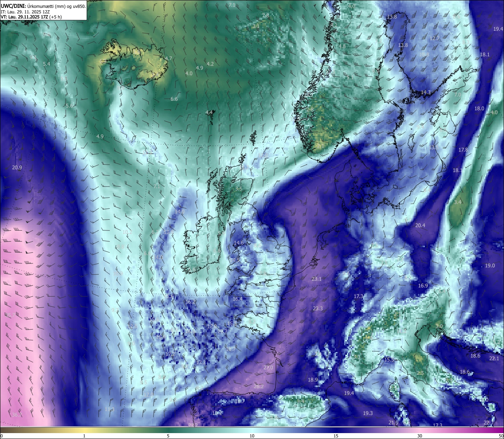Click the 22.1 value at the right edge
The image size is (504, 439).
(x=494, y=358)
